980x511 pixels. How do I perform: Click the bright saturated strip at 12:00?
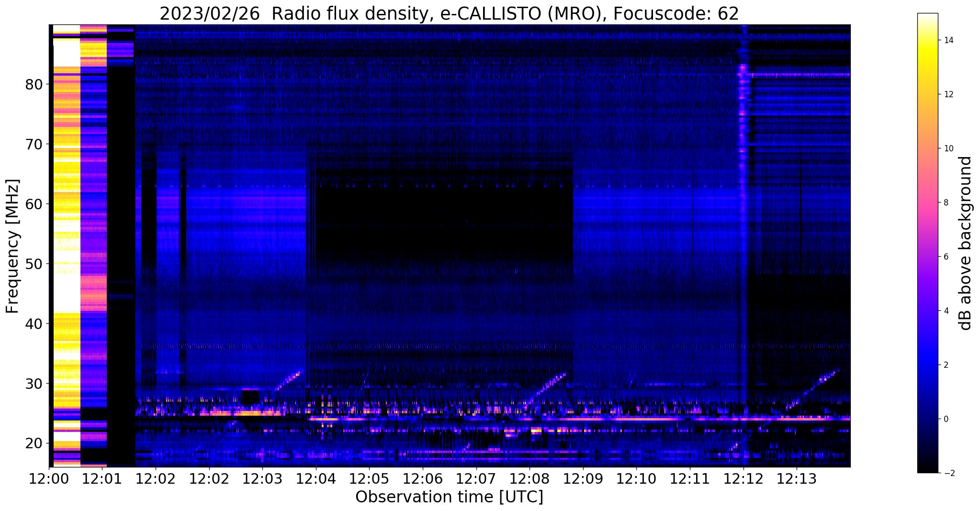(66, 246)
